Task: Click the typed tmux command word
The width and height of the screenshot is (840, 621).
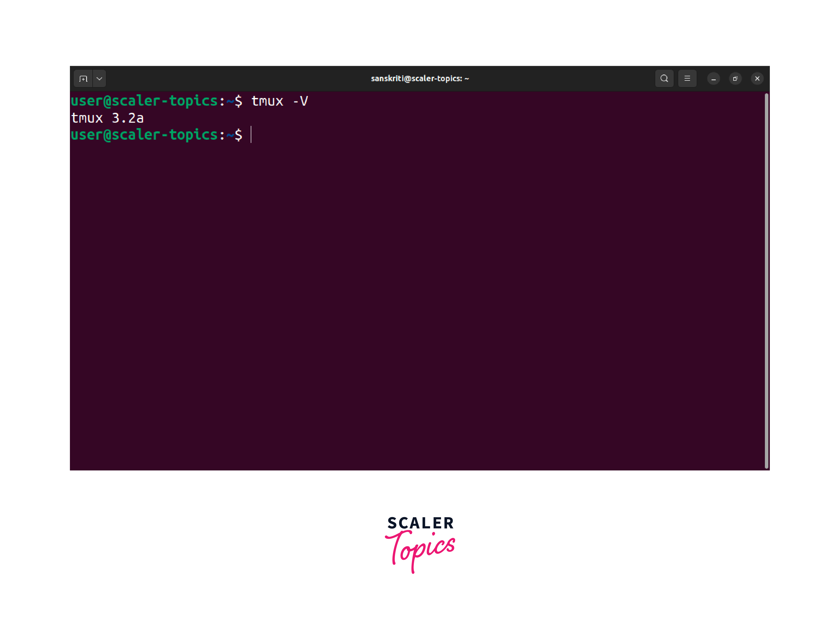Action: [x=267, y=101]
